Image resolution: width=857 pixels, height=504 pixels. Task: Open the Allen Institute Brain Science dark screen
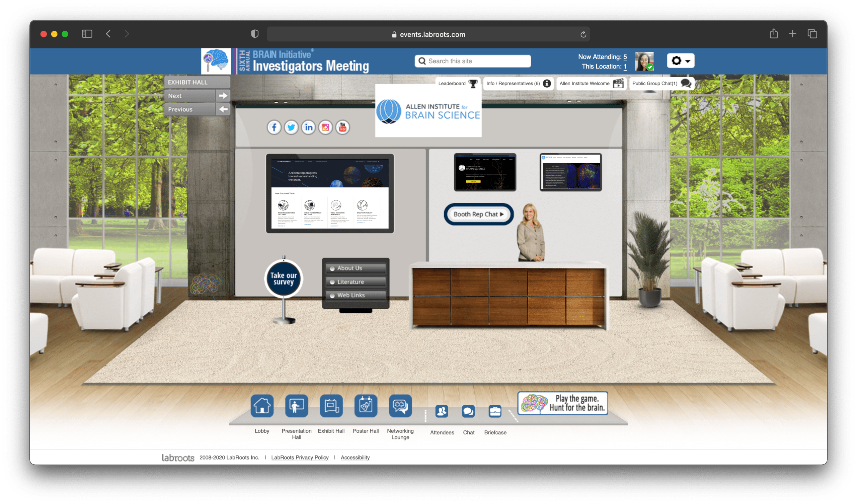click(x=485, y=172)
